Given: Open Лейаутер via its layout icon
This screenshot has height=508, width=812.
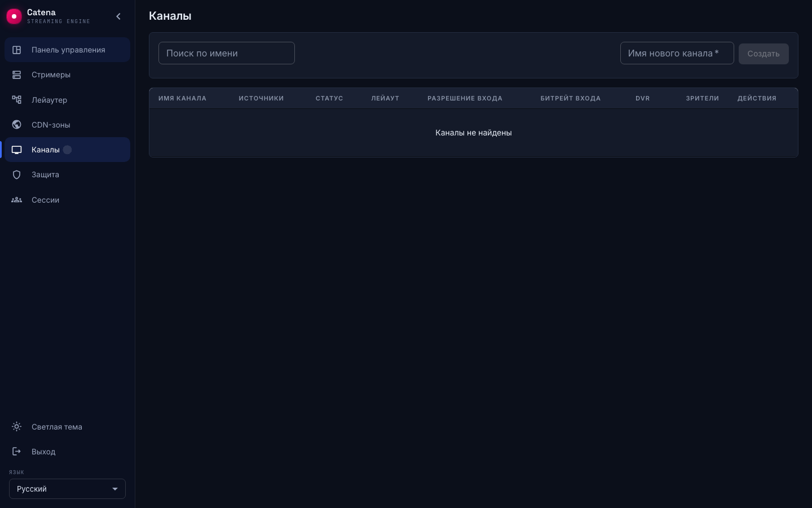Looking at the screenshot, I should [x=17, y=100].
